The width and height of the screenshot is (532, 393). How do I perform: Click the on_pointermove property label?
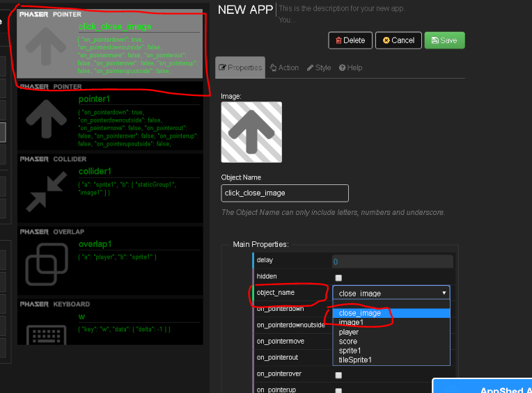(280, 341)
